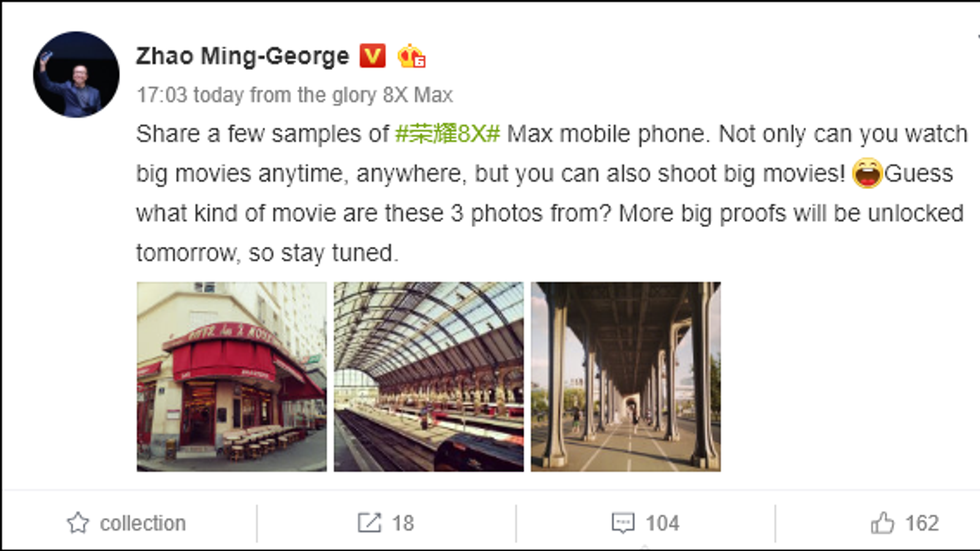Open the red café storefront photo
Screen dimensions: 980x551
coord(232,377)
